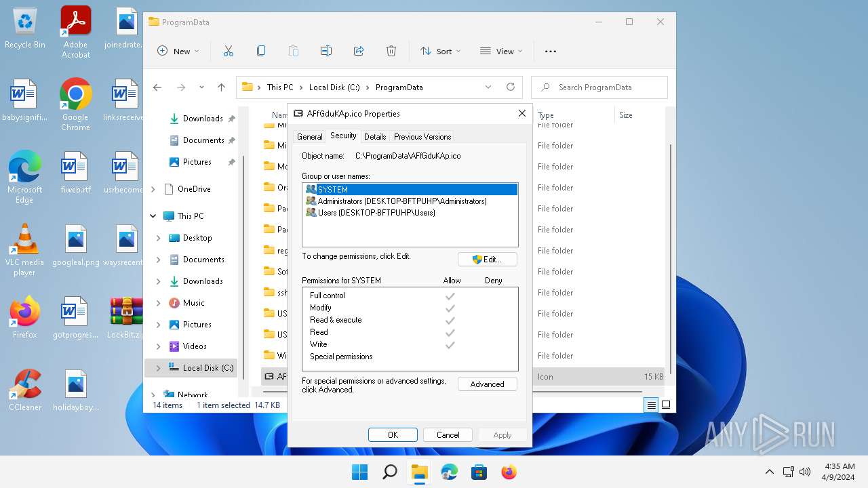868x488 pixels.
Task: Select pinned Downloads in Quick access
Action: (x=202, y=119)
